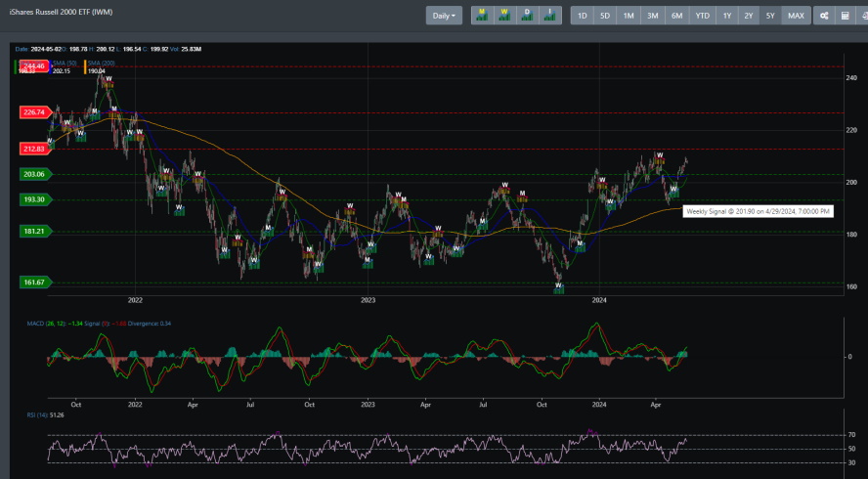Screen dimensions: 868x479
Task: Select the 3M time range
Action: coord(653,16)
